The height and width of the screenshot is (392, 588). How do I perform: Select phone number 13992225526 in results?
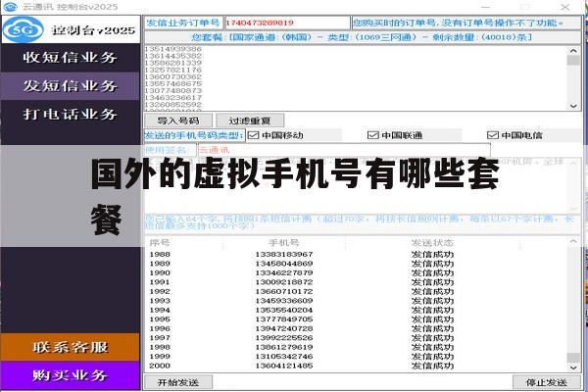pyautogui.click(x=284, y=338)
